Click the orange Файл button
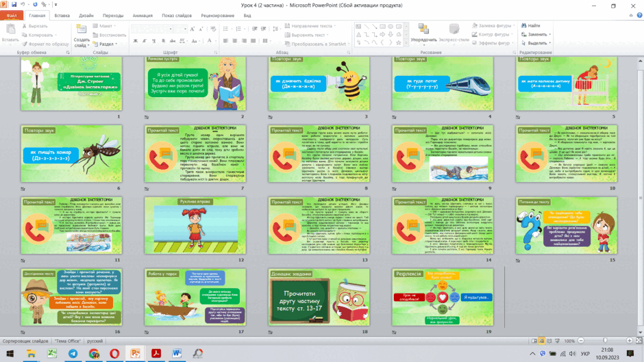The width and height of the screenshot is (644, 362). 12,16
